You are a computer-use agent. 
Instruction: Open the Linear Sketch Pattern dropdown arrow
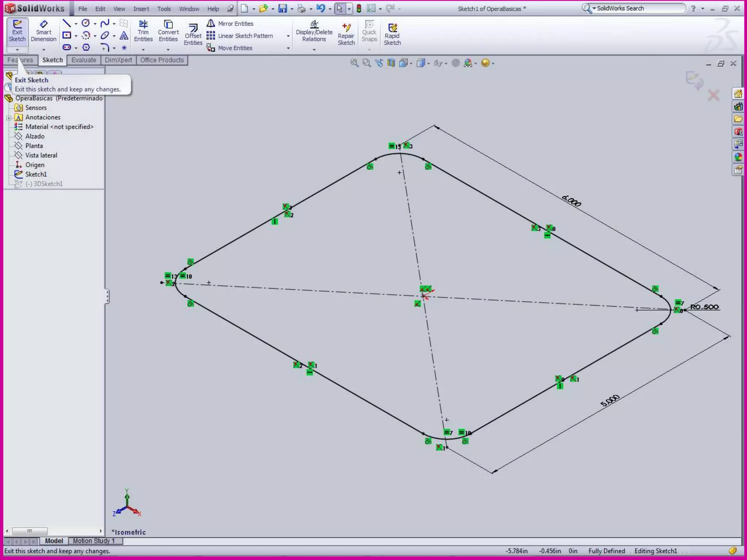point(288,36)
